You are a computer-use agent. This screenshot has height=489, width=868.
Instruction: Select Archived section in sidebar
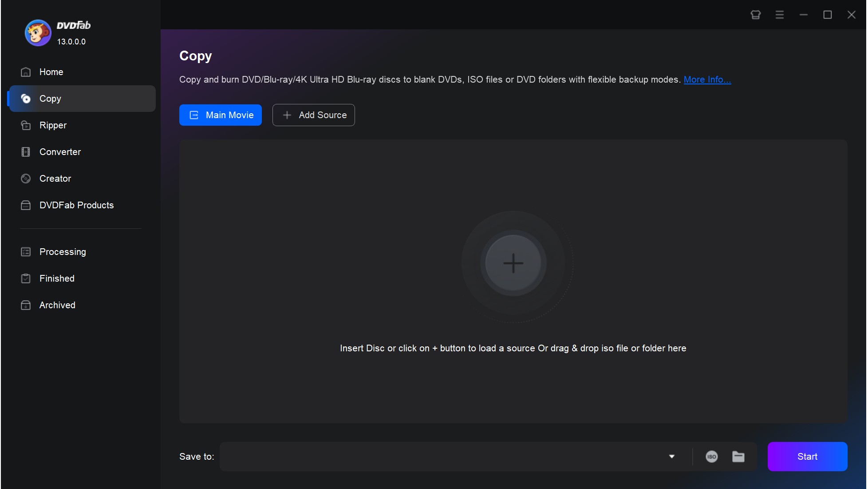(57, 305)
